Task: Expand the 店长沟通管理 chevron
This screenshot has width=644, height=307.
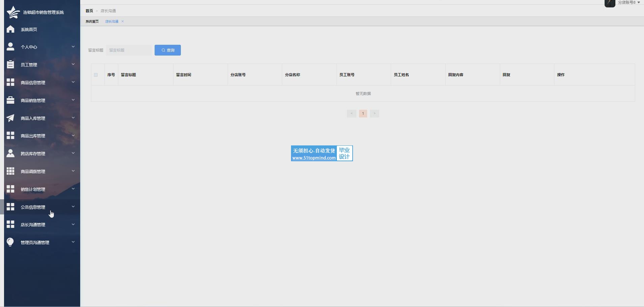Action: [73, 224]
